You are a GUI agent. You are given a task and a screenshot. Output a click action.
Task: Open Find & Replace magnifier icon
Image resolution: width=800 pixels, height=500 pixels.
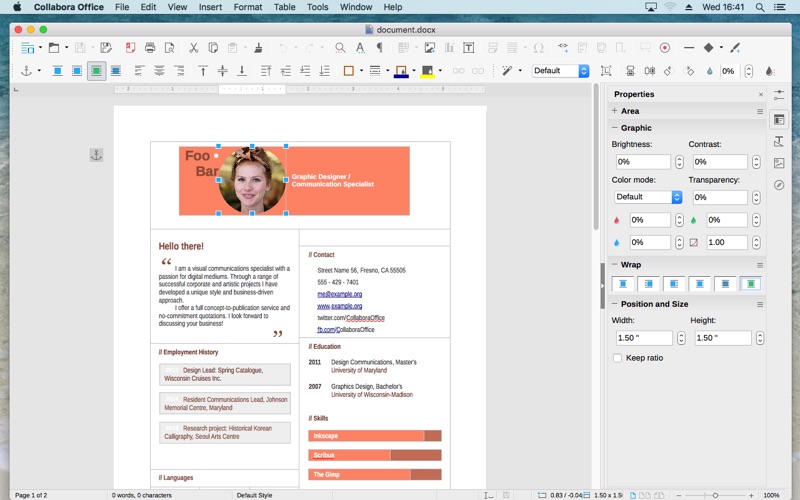pyautogui.click(x=340, y=48)
